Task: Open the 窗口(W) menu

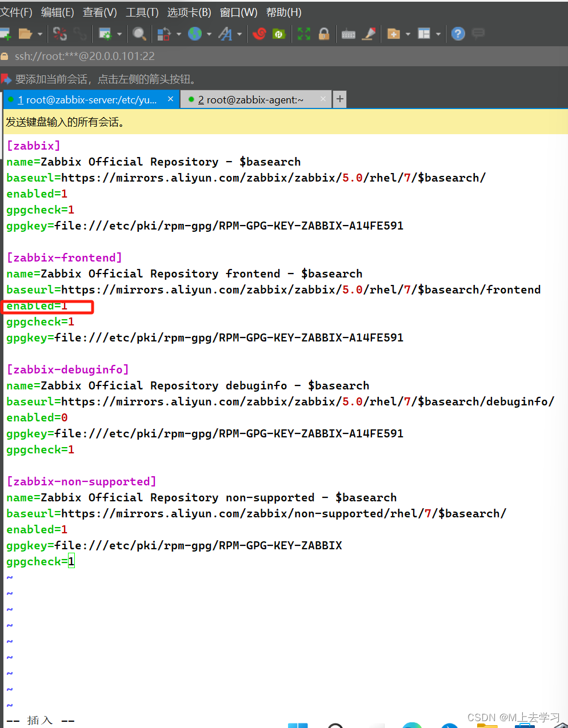Action: (239, 12)
